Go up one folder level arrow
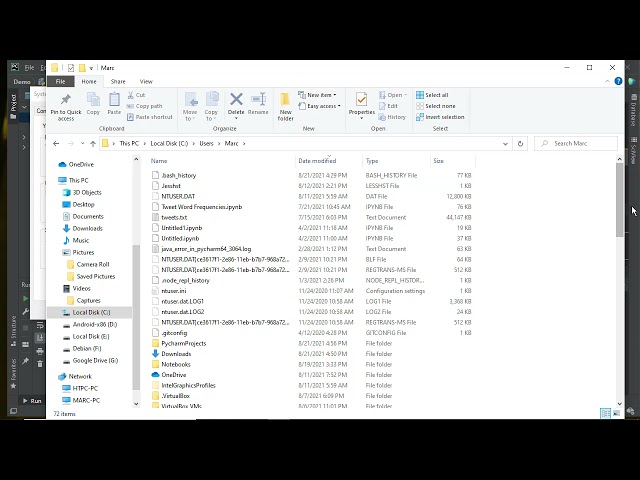 pos(93,144)
